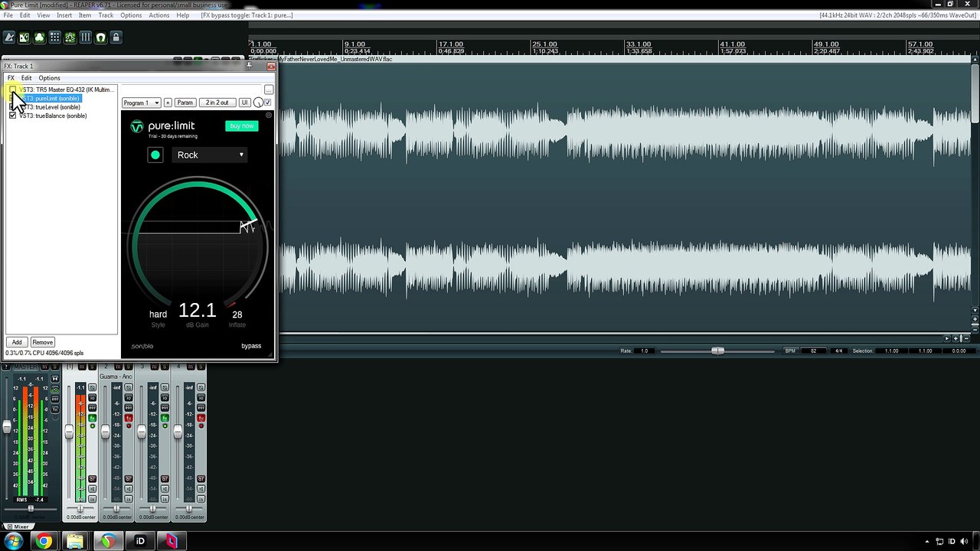Click the buy now button

(x=242, y=126)
